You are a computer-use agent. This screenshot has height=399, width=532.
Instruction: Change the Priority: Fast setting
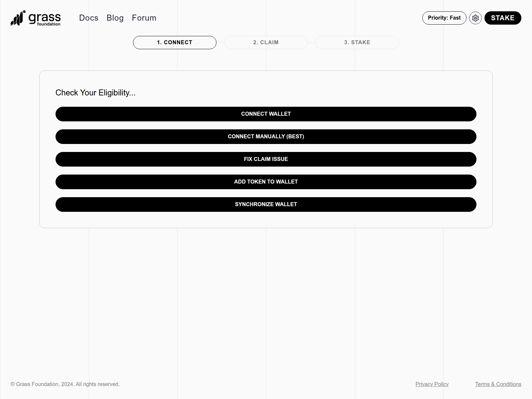pos(444,18)
